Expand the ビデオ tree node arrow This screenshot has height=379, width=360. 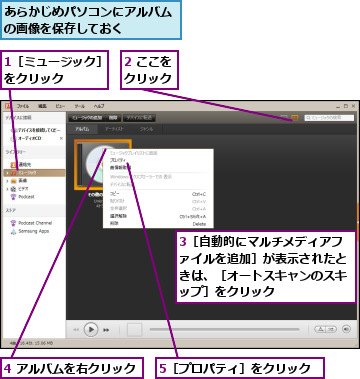[7, 189]
